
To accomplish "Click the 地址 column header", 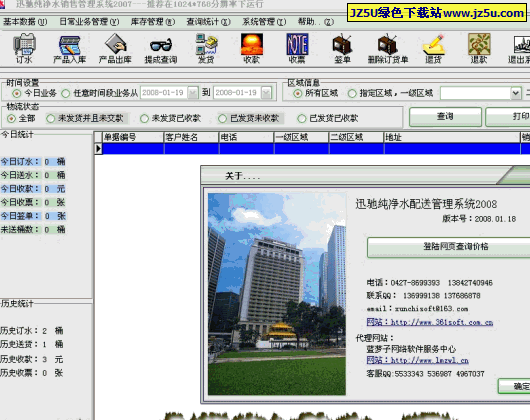I will coord(452,137).
